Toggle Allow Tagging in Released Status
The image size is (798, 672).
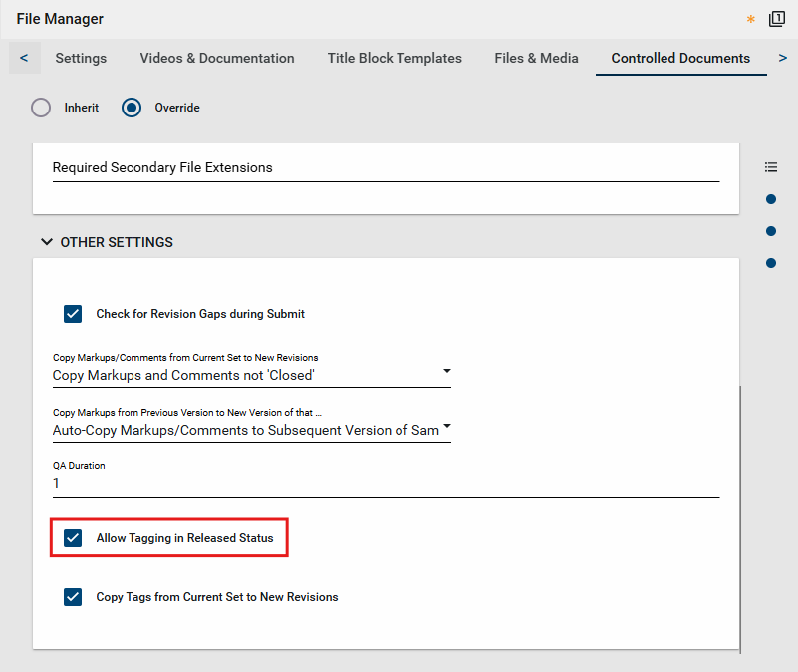[73, 538]
